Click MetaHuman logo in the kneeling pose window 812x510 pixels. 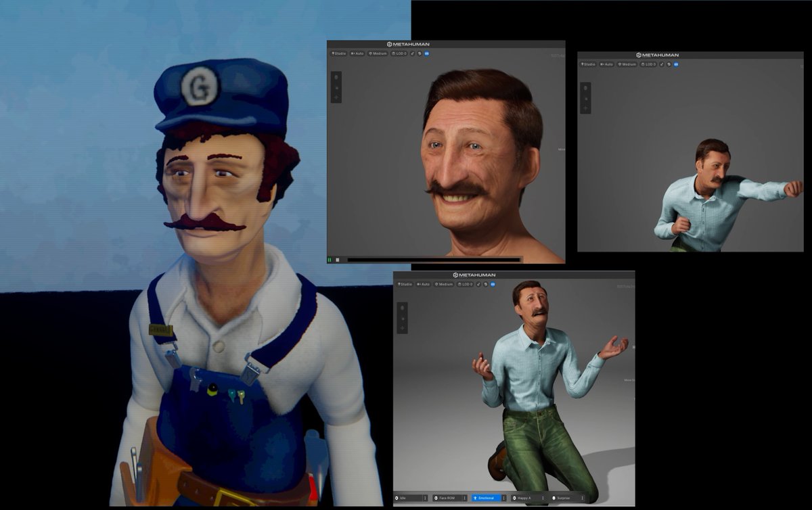pos(474,275)
